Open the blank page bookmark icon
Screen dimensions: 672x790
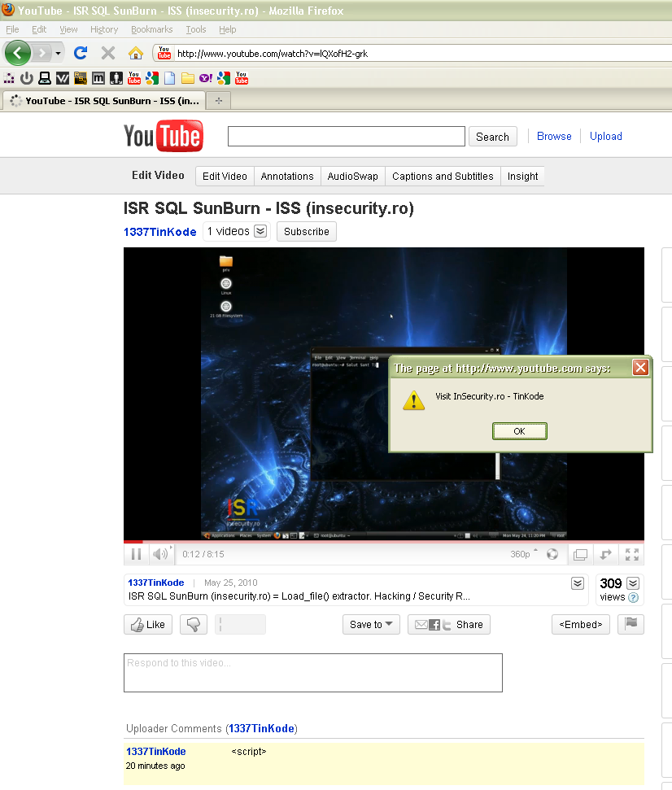click(x=170, y=78)
